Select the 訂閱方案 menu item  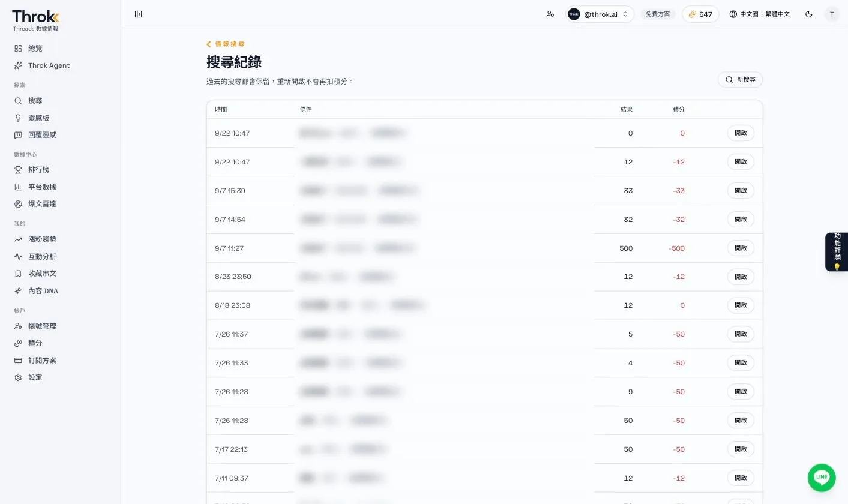(x=60, y=361)
